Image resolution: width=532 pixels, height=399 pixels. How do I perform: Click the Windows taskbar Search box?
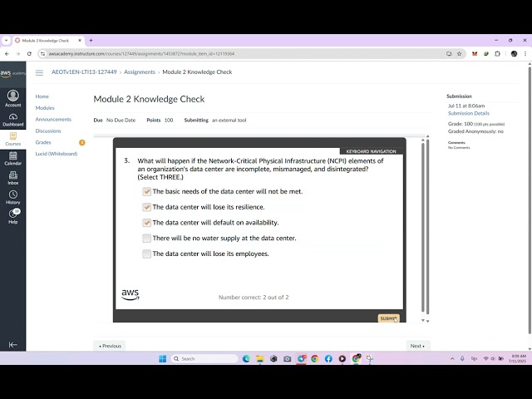coord(204,358)
